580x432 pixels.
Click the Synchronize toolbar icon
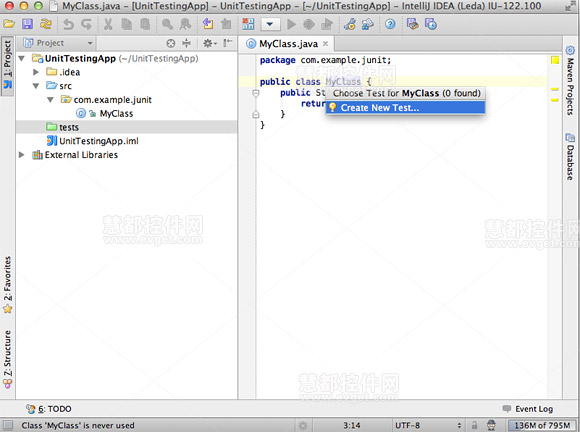pyautogui.click(x=46, y=24)
